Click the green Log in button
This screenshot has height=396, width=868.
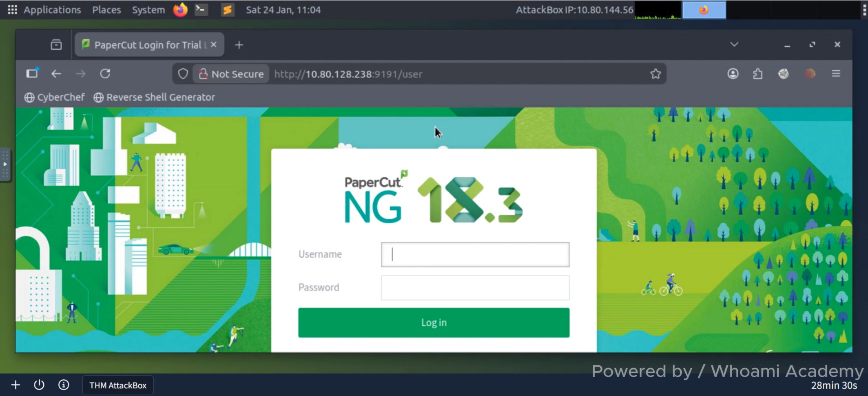tap(434, 323)
